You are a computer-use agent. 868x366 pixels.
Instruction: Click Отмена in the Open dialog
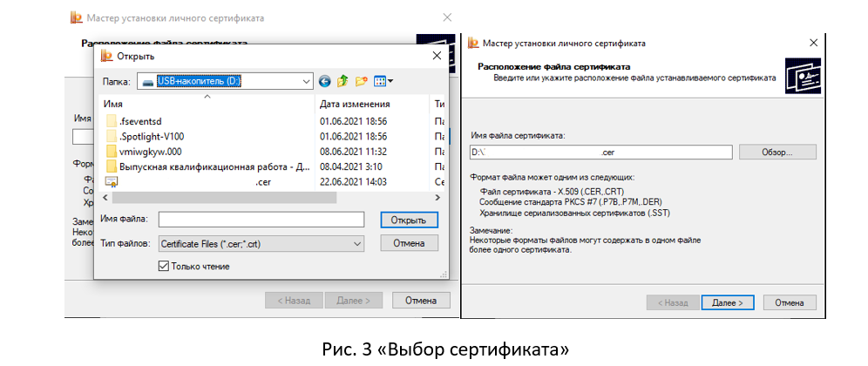[x=409, y=244]
